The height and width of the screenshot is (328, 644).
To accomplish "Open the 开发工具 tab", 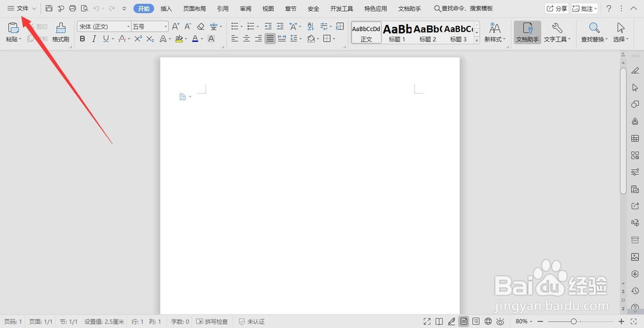I will 341,8.
